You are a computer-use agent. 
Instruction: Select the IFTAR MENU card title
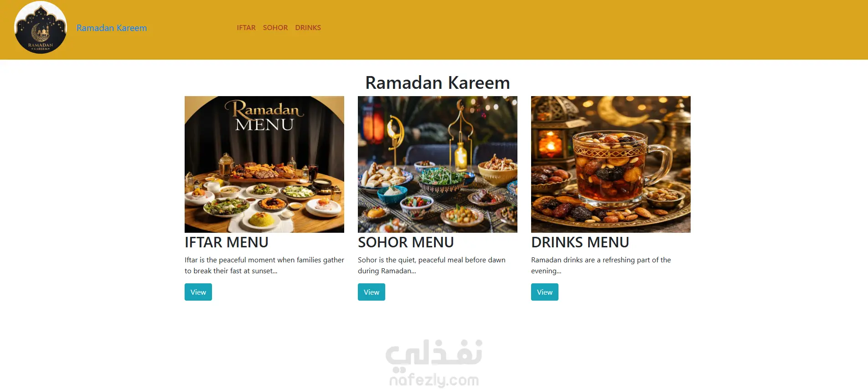pos(227,242)
